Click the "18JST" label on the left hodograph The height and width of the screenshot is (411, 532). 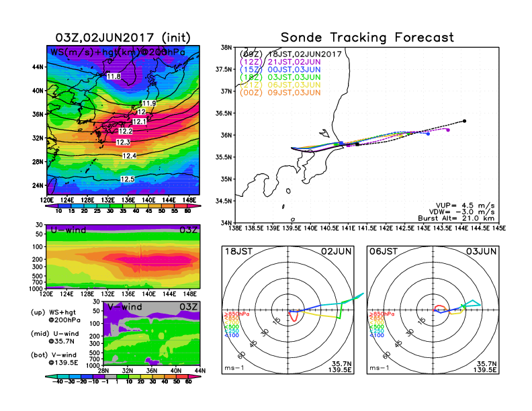(238, 252)
